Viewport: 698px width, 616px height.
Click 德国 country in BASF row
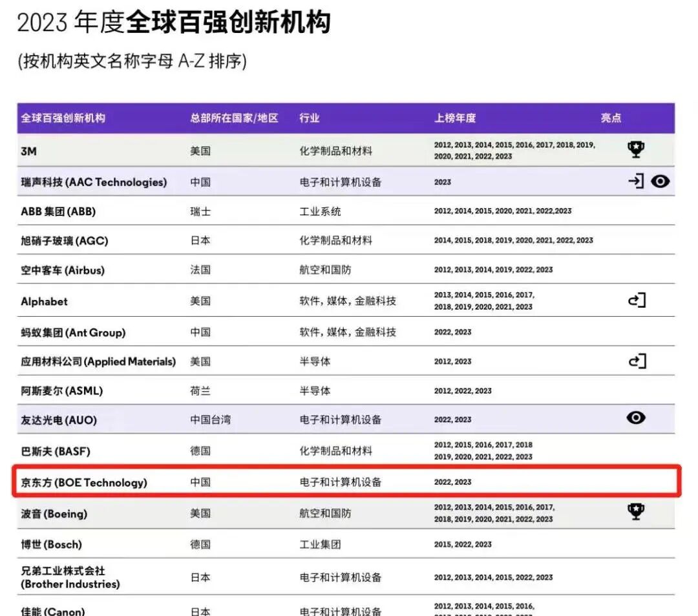click(200, 451)
